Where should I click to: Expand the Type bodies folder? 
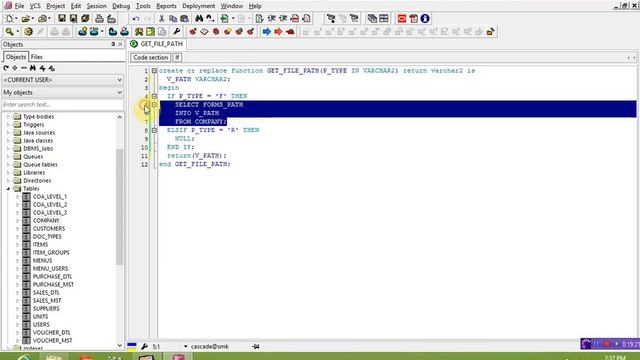coord(8,117)
